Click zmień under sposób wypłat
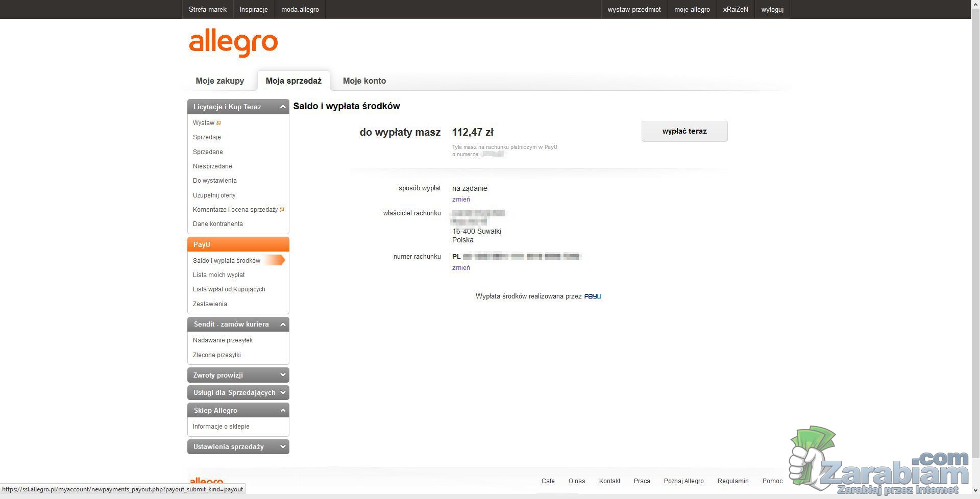The image size is (980, 499). [x=461, y=199]
